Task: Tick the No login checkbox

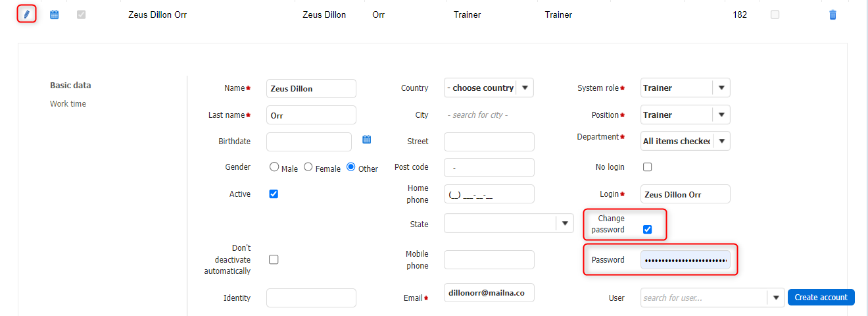Action: click(647, 167)
